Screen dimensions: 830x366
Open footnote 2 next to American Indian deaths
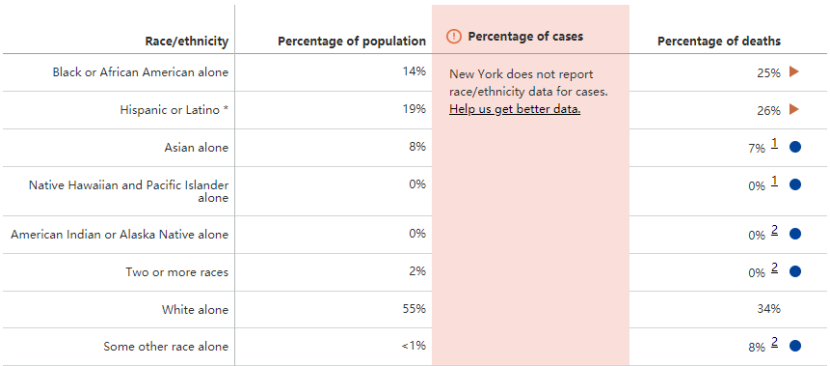[x=774, y=231]
